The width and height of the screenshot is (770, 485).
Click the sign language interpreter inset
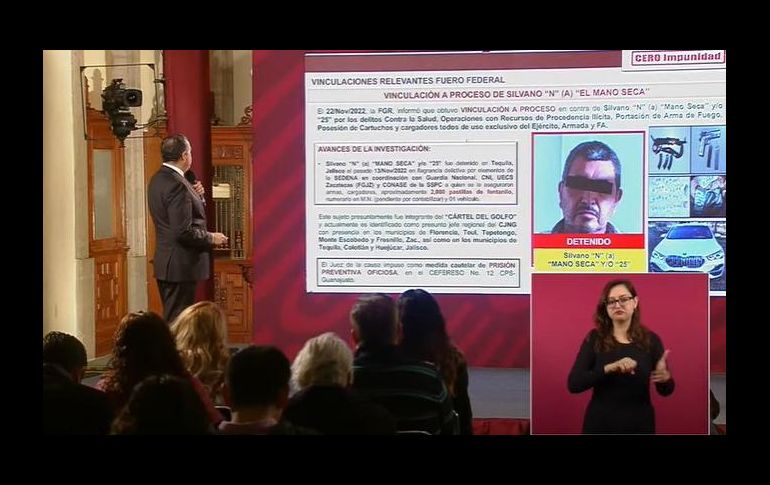(620, 353)
